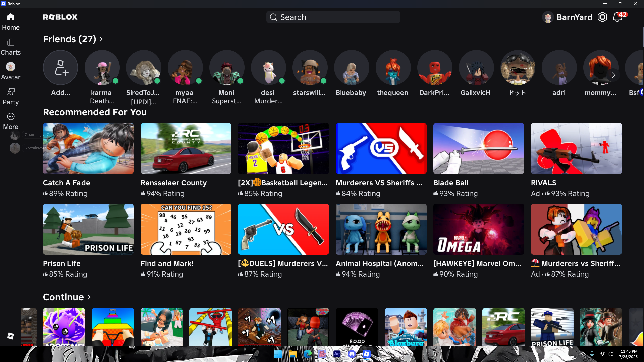
Task: Open Microsoft Edge from taskbar
Action: pyautogui.click(x=307, y=354)
